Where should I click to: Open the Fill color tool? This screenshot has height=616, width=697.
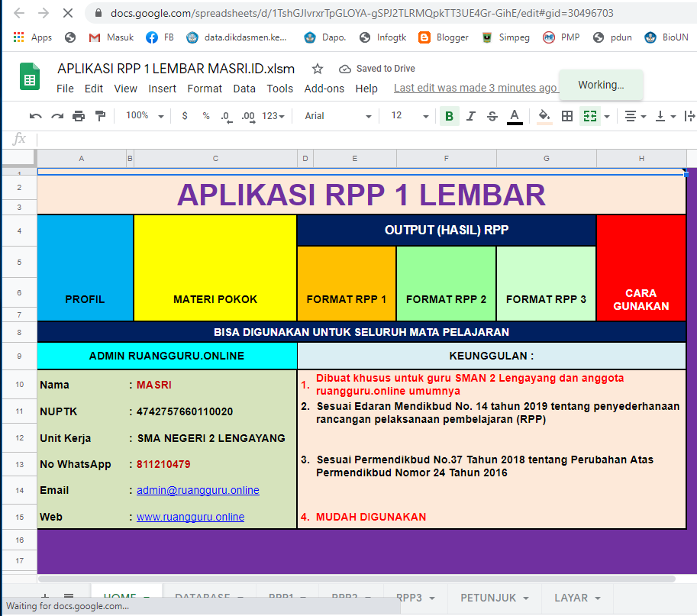(x=544, y=116)
